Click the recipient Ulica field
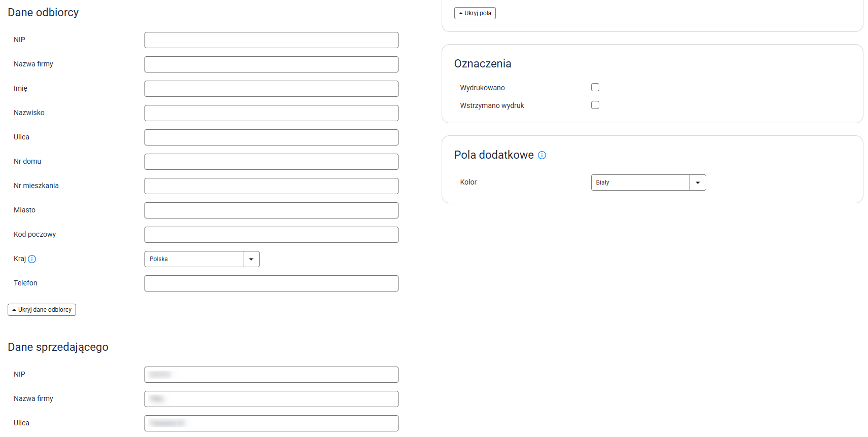The image size is (868, 437). (x=271, y=137)
